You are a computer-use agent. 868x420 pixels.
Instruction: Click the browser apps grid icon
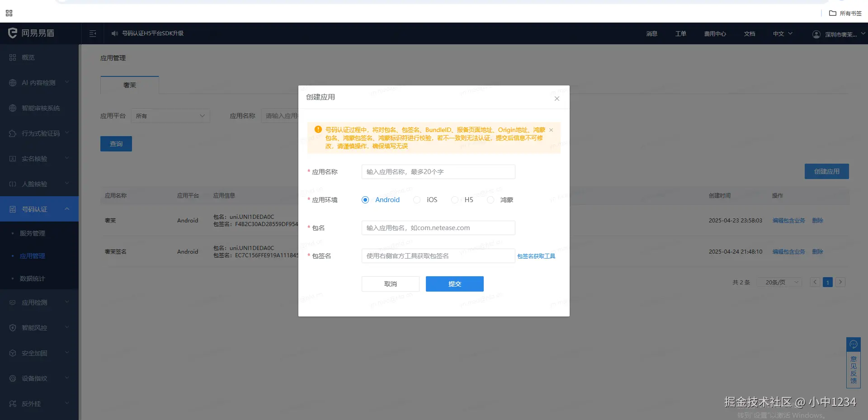[9, 13]
